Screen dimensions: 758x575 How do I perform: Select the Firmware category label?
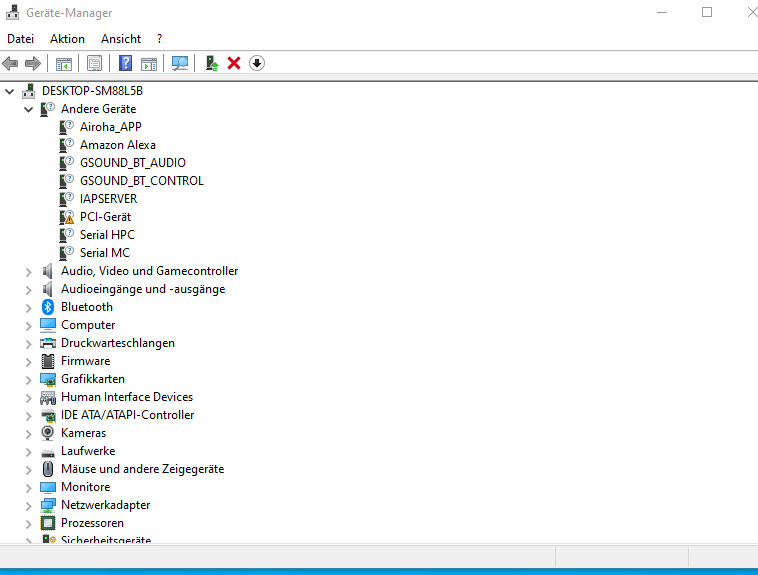click(x=86, y=361)
